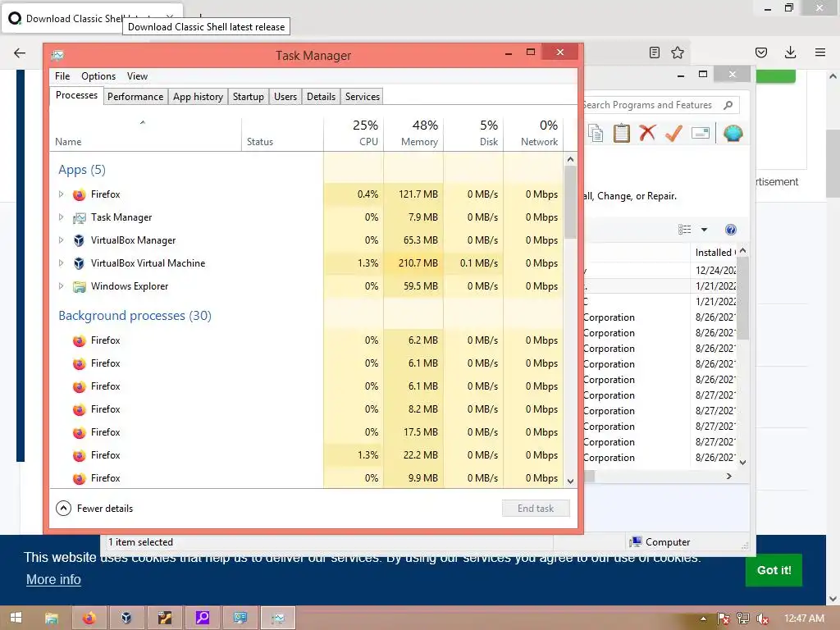Open the Firefox hamburger menu
Viewport: 840px width, 630px height.
coord(820,52)
